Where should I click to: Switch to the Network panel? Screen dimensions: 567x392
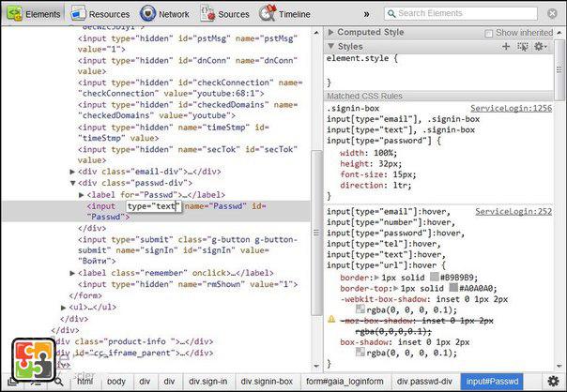[x=164, y=14]
